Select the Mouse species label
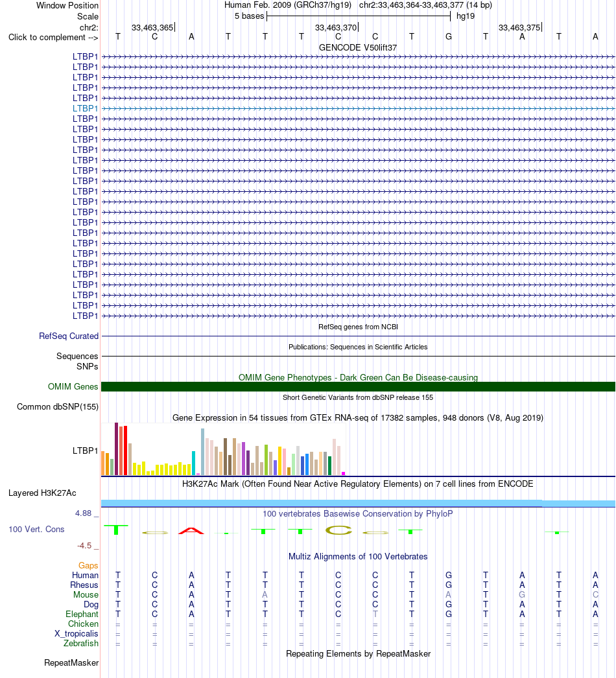Image resolution: width=616 pixels, height=678 pixels. click(86, 594)
